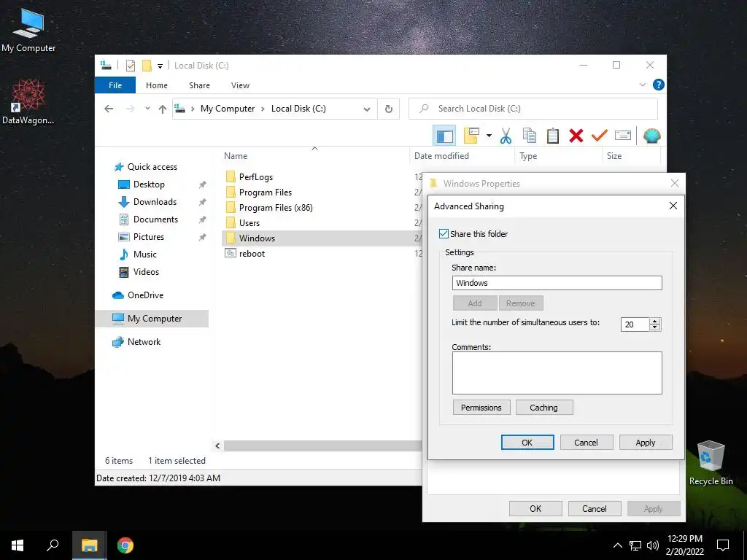The width and height of the screenshot is (747, 560).
Task: Open Caching settings button
Action: click(x=544, y=408)
